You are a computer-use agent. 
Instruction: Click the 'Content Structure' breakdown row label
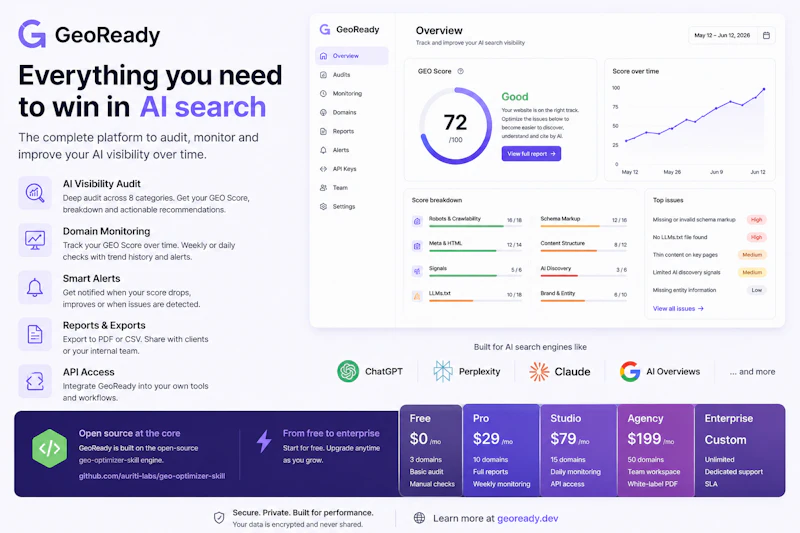[563, 243]
